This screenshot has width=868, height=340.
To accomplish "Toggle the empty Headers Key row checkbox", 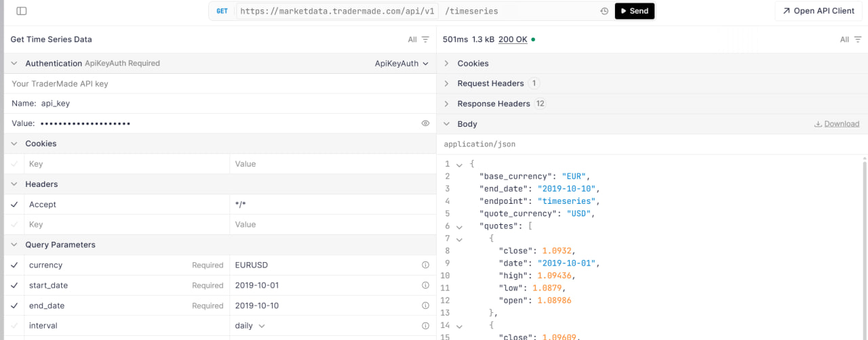I will [x=14, y=224].
